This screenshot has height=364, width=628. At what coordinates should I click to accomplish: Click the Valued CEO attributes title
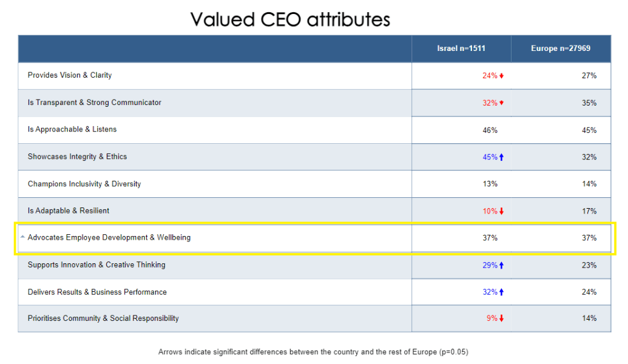290,19
